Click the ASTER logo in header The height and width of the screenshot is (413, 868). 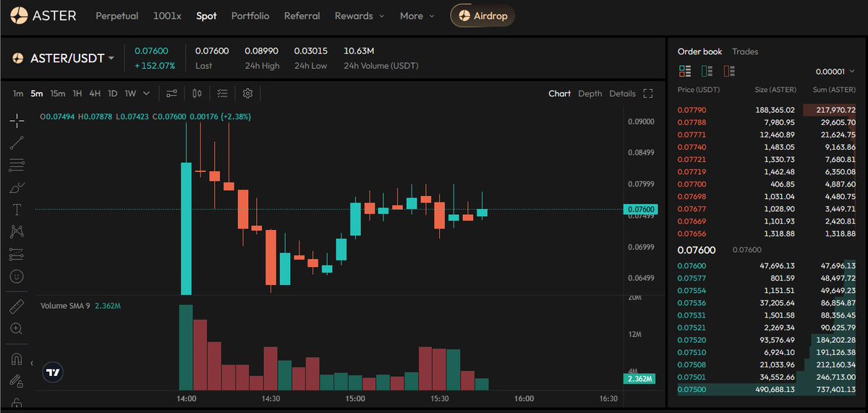[43, 15]
